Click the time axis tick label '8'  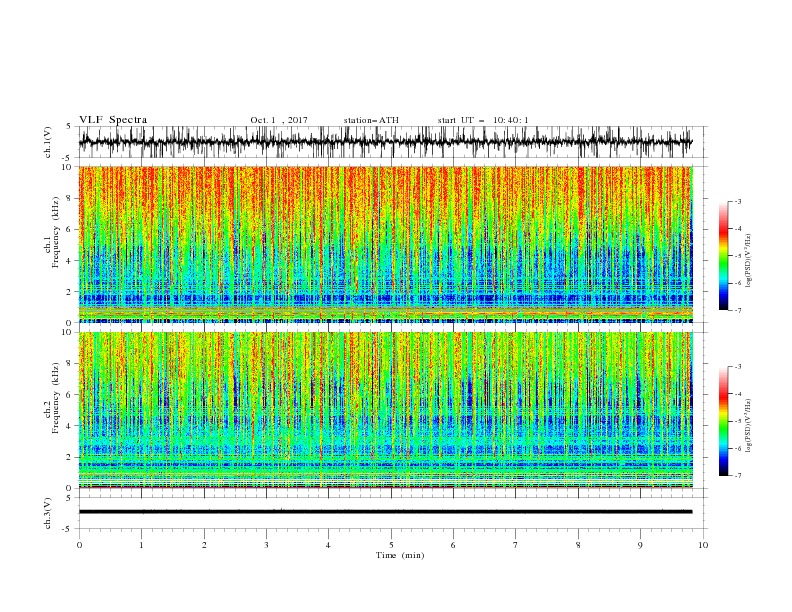(x=578, y=545)
